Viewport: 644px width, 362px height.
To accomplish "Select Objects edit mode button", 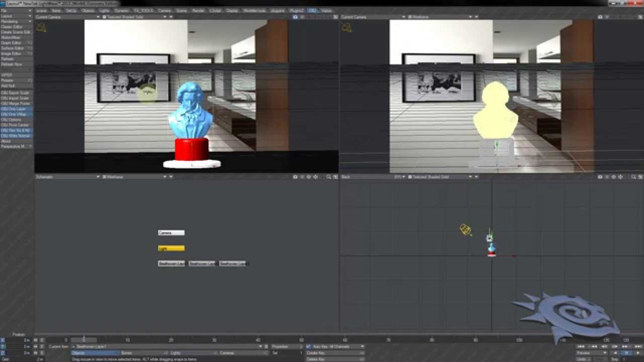I will click(95, 353).
